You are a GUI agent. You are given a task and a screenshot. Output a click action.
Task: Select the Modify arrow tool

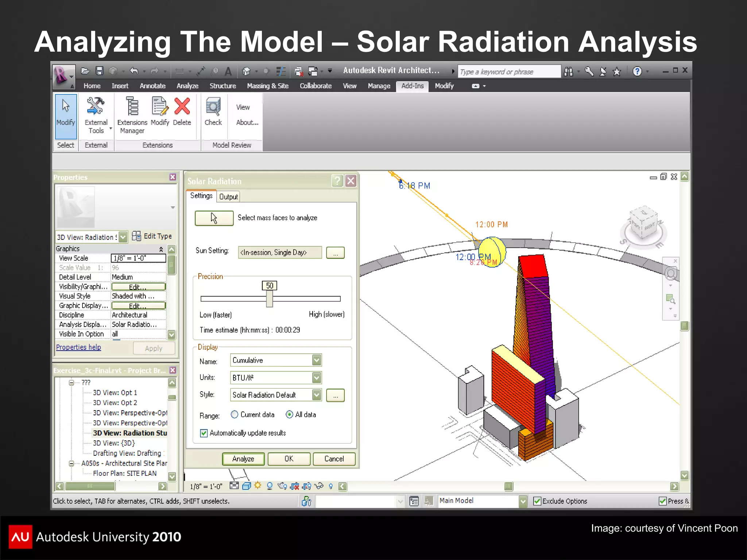point(66,116)
